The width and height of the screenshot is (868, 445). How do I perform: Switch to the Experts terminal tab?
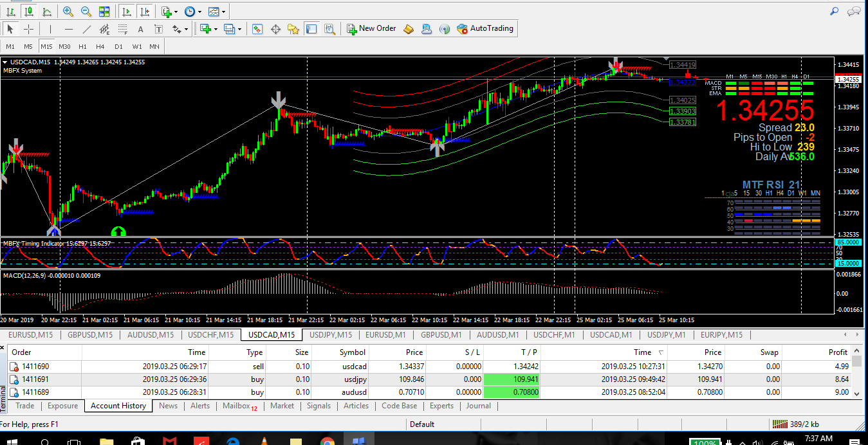[441, 406]
